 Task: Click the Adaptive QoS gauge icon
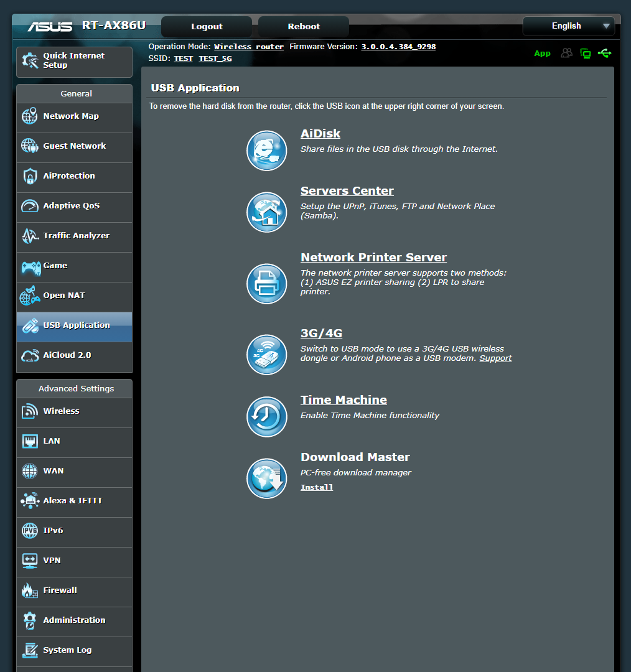tap(30, 206)
